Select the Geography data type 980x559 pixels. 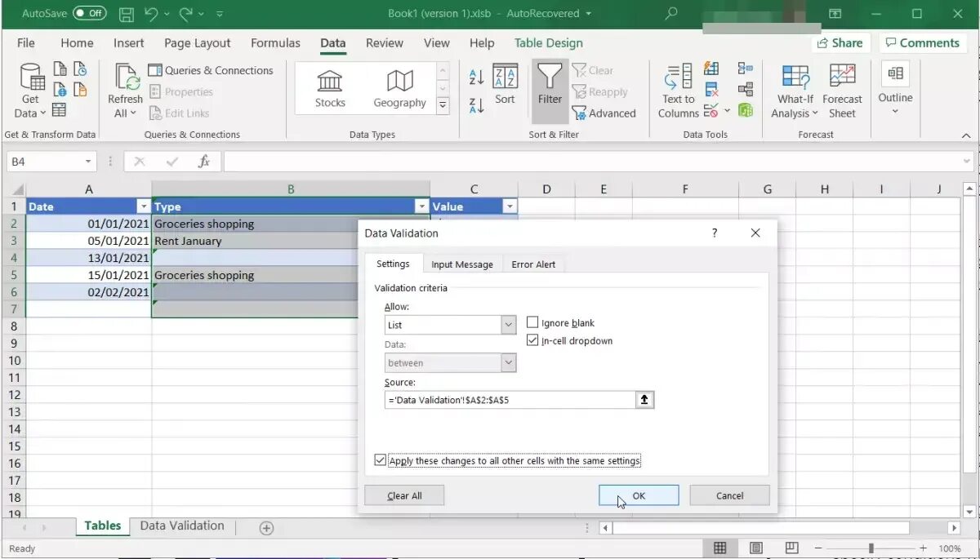[x=399, y=88]
